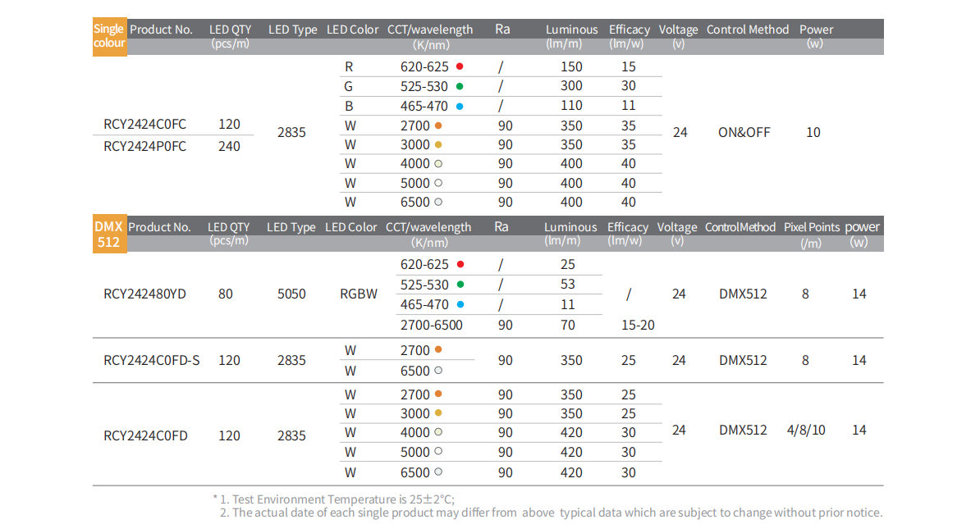Click the green dot beside 525-530 in the DMX 512 table
Screen dimensions: 980x524
[x=460, y=285]
